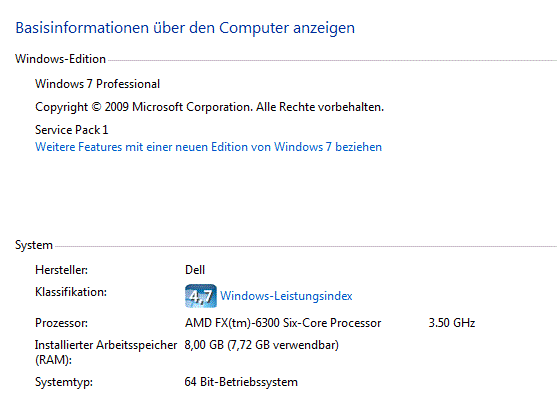Select the 'Hersteller:' label

61,270
